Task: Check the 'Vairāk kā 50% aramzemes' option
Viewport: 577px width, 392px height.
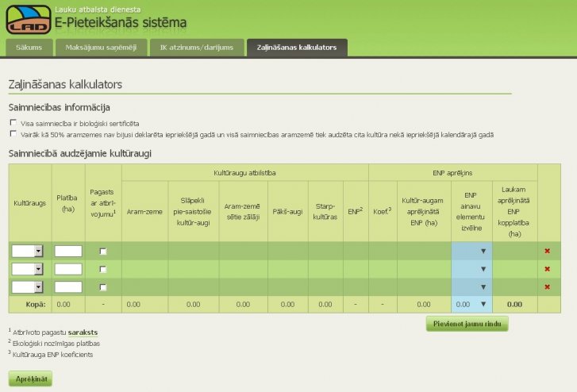Action: (13, 134)
